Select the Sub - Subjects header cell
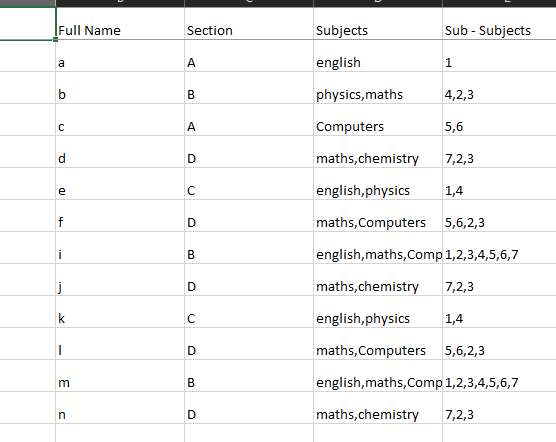 [499, 23]
